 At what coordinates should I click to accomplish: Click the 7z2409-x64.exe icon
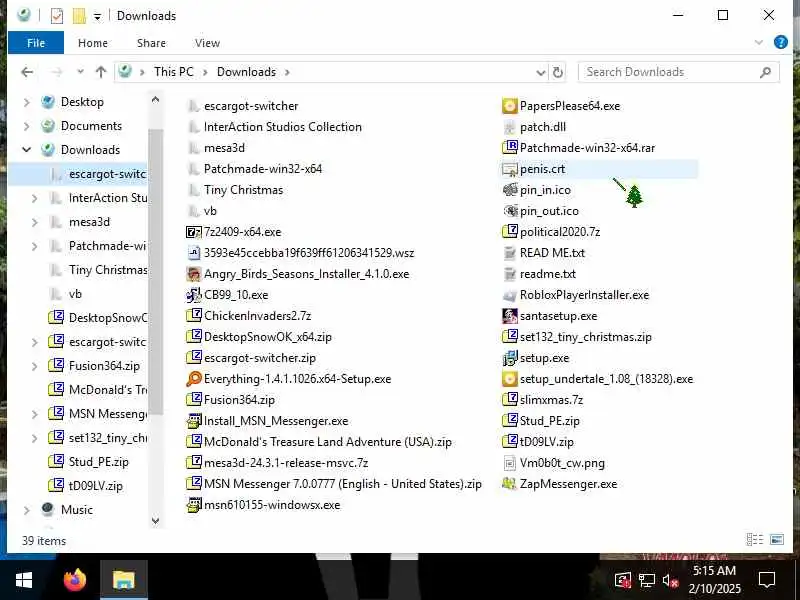click(x=193, y=232)
